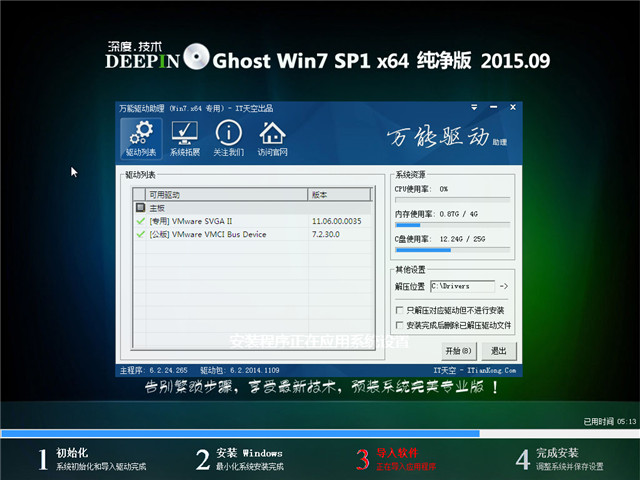Click the CPU使用率 progress bar
The width and height of the screenshot is (640, 480).
(452, 200)
